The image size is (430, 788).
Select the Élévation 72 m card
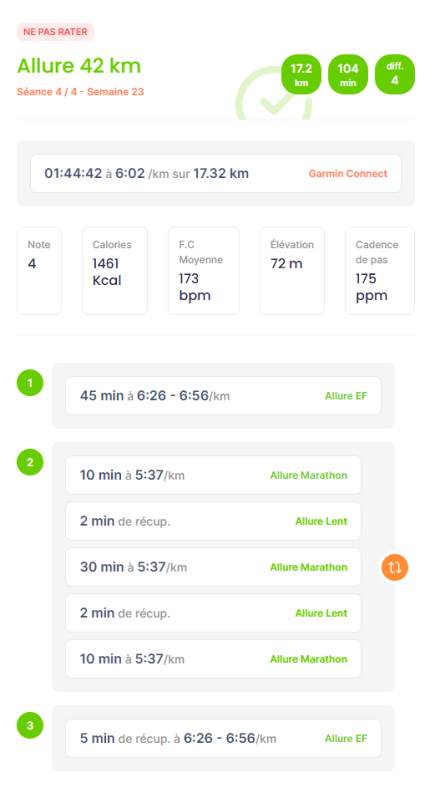pyautogui.click(x=292, y=270)
